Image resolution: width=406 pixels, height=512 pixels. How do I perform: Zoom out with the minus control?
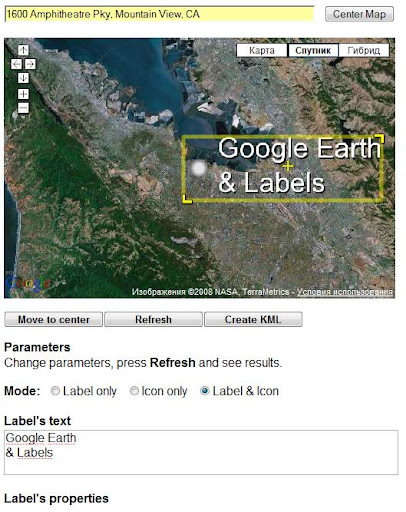coord(23,108)
